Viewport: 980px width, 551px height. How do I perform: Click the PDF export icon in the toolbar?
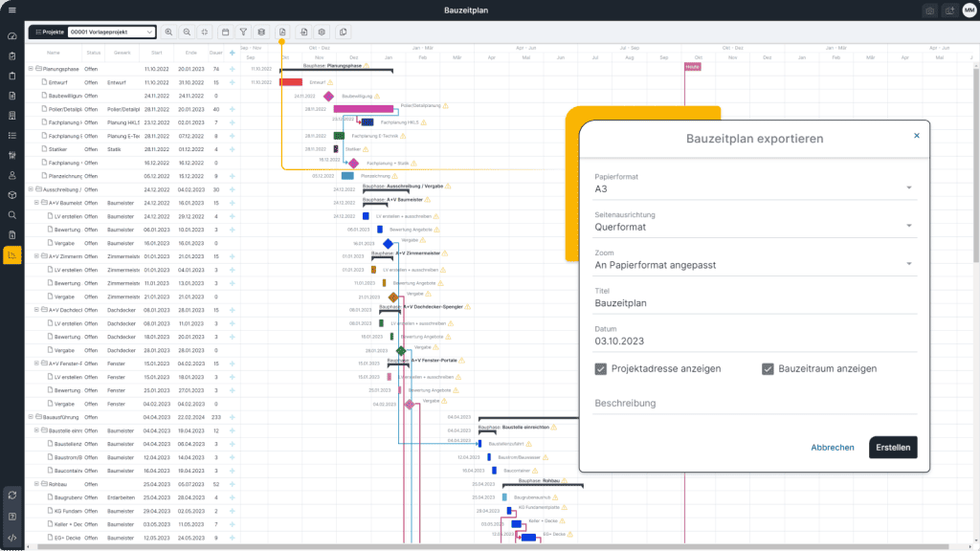click(x=282, y=31)
